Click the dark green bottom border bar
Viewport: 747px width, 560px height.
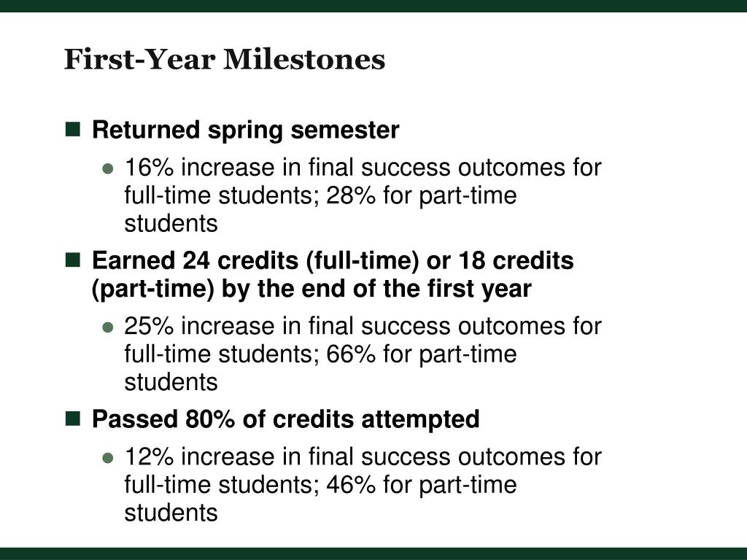point(373,554)
